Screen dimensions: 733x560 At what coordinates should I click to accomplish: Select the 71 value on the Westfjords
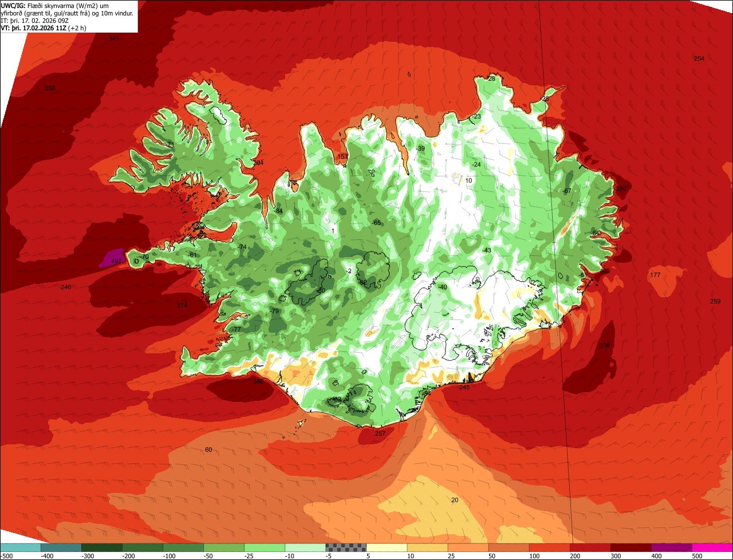[170, 144]
